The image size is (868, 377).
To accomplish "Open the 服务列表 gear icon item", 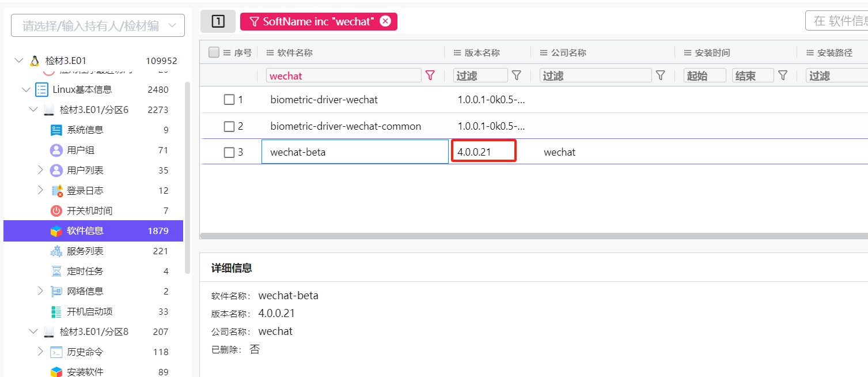I will coord(56,251).
